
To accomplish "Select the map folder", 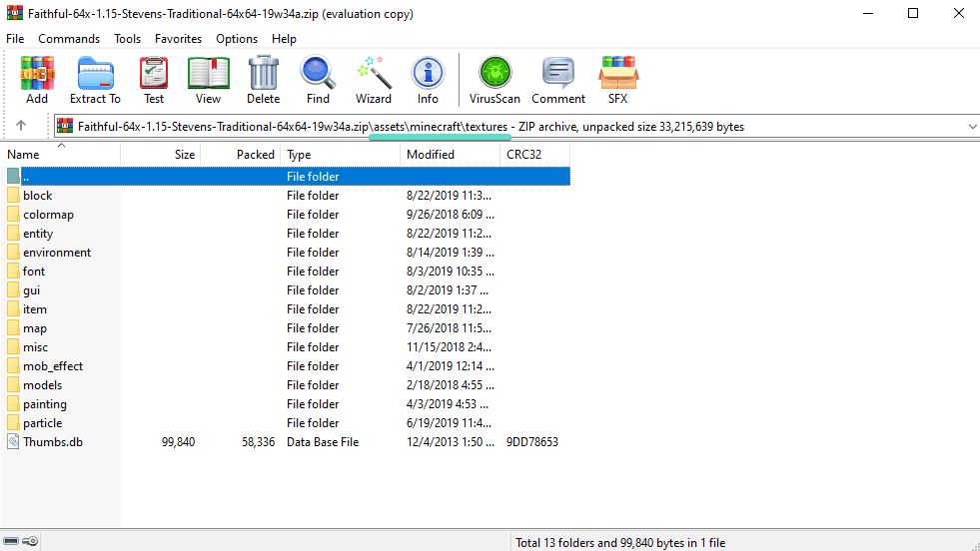I will (x=34, y=328).
